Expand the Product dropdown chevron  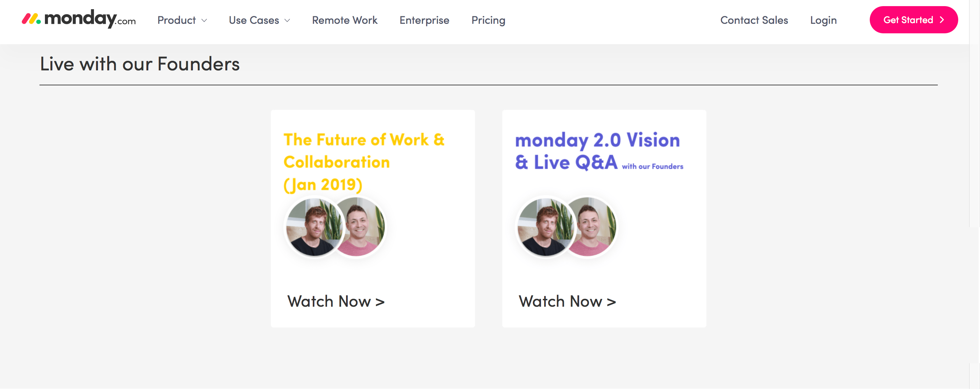[204, 20]
